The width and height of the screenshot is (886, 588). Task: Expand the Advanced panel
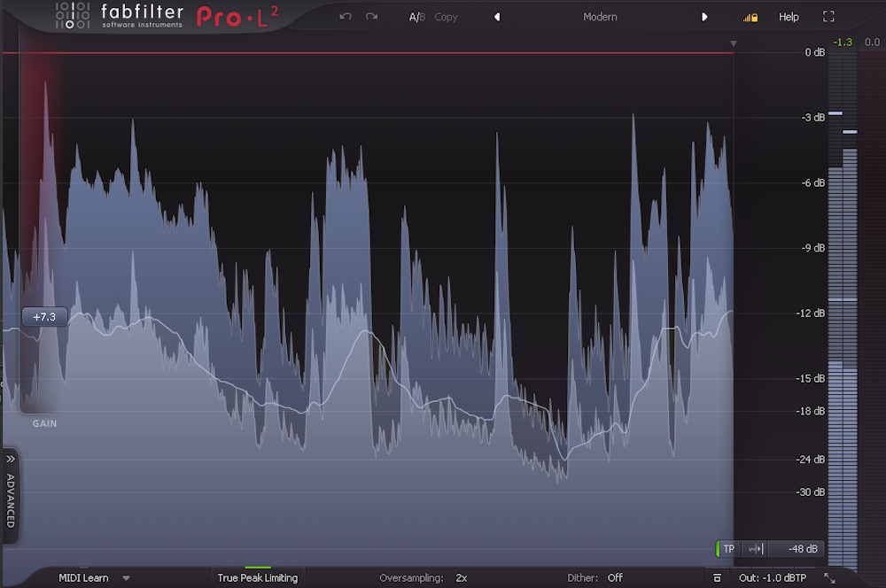[10, 497]
